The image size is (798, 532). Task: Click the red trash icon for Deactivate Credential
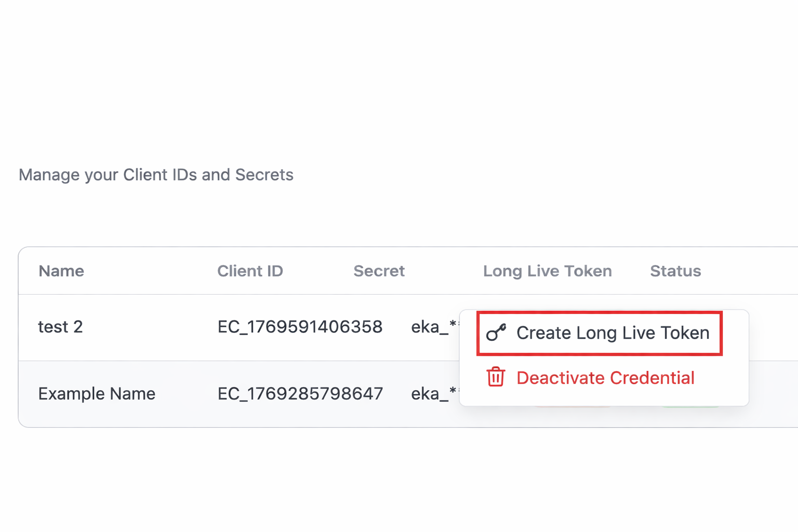tap(495, 378)
